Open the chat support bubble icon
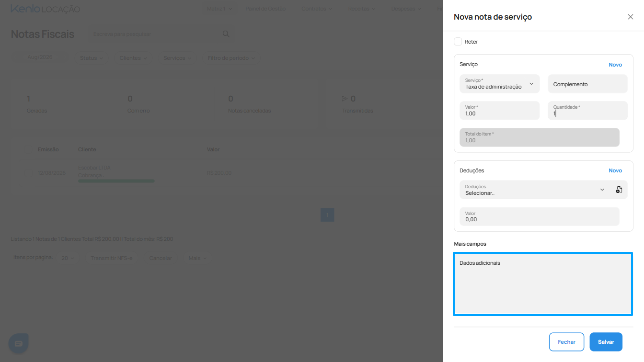The height and width of the screenshot is (362, 644). (x=18, y=343)
